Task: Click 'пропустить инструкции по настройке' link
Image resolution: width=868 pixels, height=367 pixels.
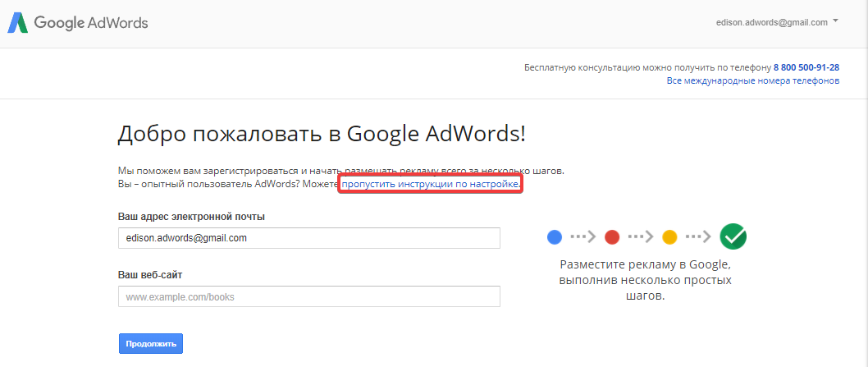Action: pyautogui.click(x=430, y=184)
